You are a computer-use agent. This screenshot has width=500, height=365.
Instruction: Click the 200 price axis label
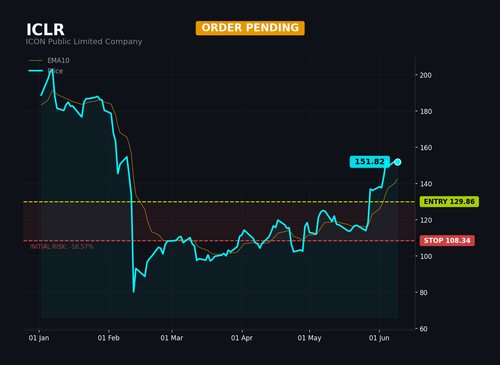426,75
